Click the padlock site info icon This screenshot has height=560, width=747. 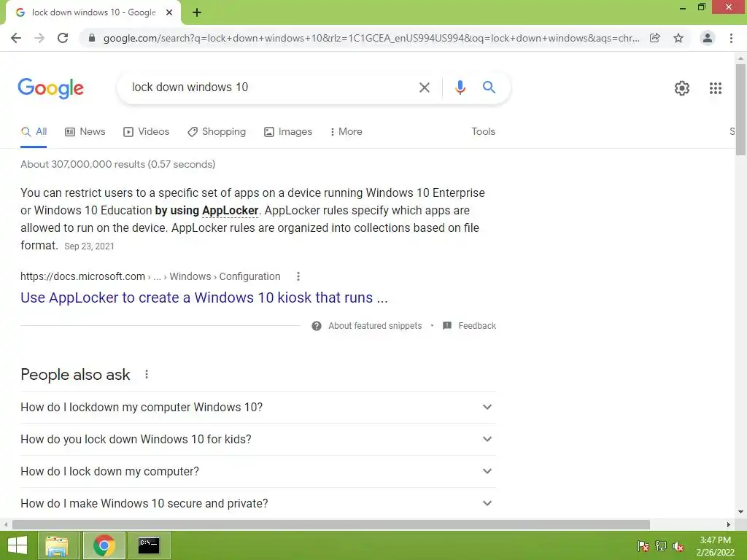click(x=92, y=38)
